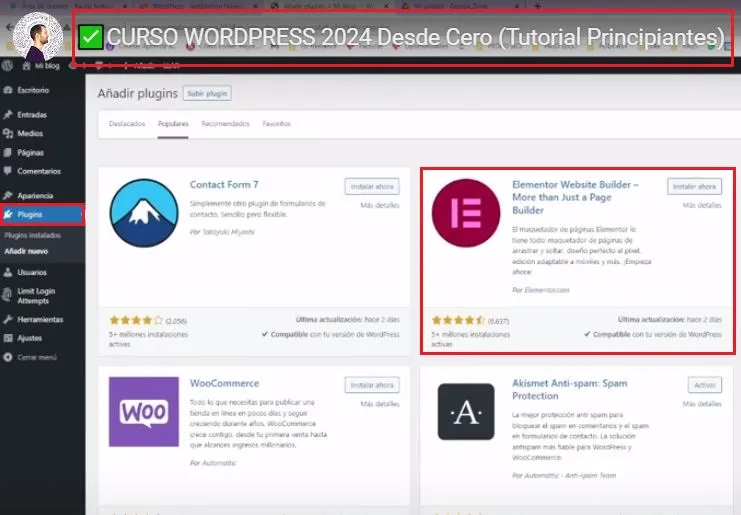Open Herramientas in the sidebar
This screenshot has height=515, width=741.
coord(40,319)
